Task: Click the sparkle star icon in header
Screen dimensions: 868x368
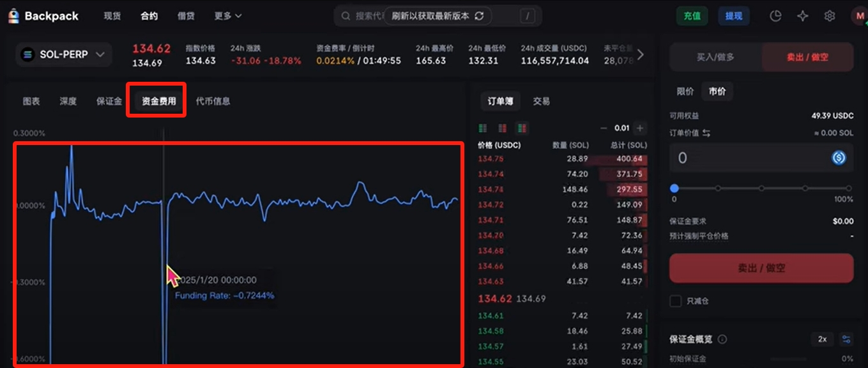Action: coord(803,16)
